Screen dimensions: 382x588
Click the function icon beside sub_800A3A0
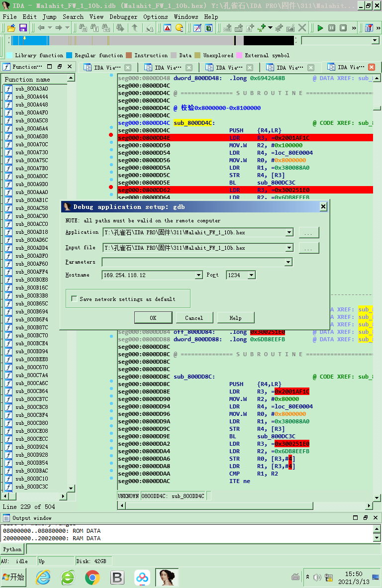tap(8, 89)
